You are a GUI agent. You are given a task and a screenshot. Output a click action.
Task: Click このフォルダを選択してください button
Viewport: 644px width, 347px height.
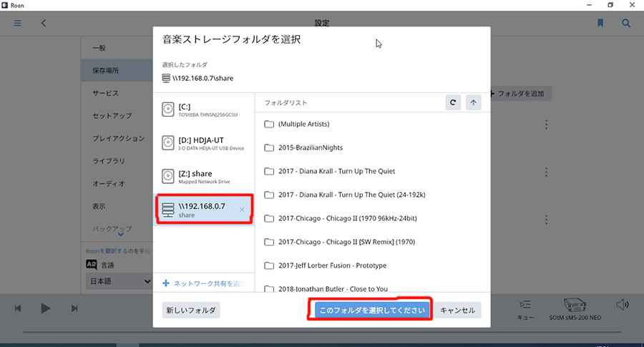tap(371, 311)
